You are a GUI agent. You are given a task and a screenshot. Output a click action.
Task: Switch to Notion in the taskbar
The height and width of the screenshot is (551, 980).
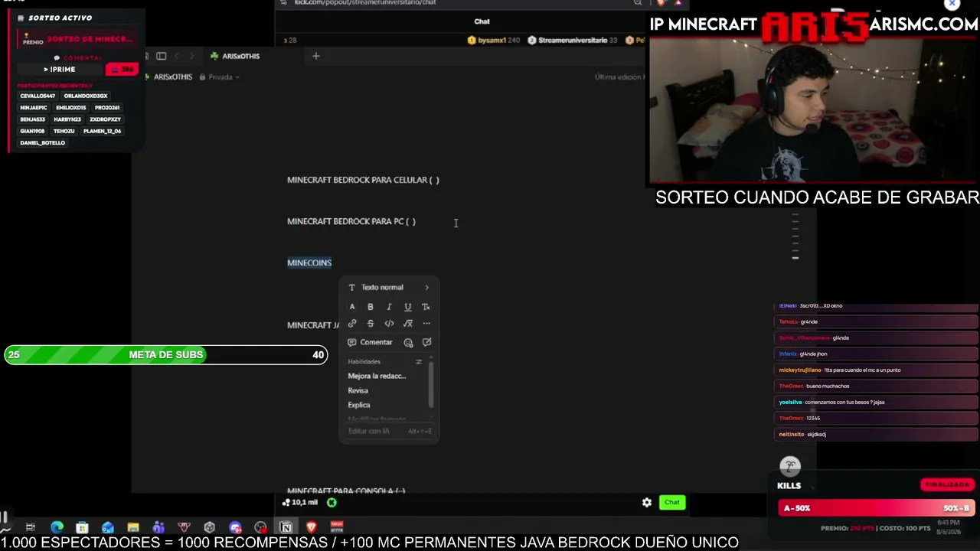pyautogui.click(x=286, y=527)
